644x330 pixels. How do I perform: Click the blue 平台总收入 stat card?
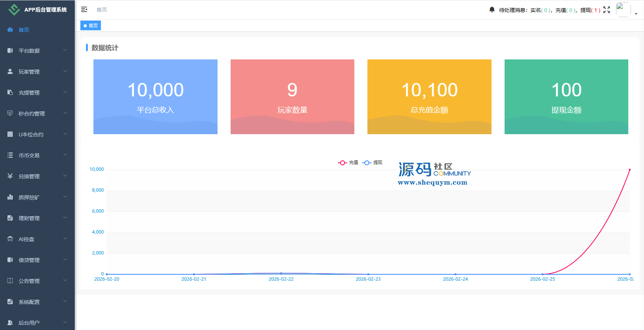[155, 97]
